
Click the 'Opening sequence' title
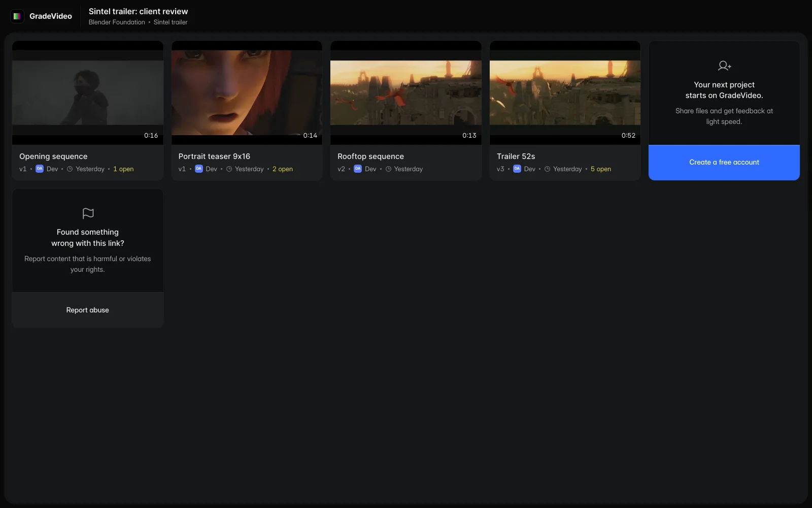point(53,156)
